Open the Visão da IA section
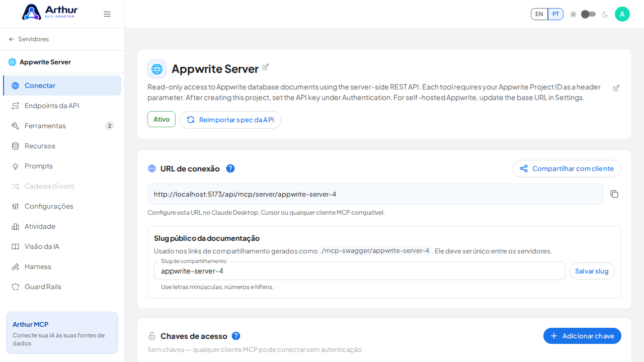Viewport: 644px width, 362px height. click(62, 246)
